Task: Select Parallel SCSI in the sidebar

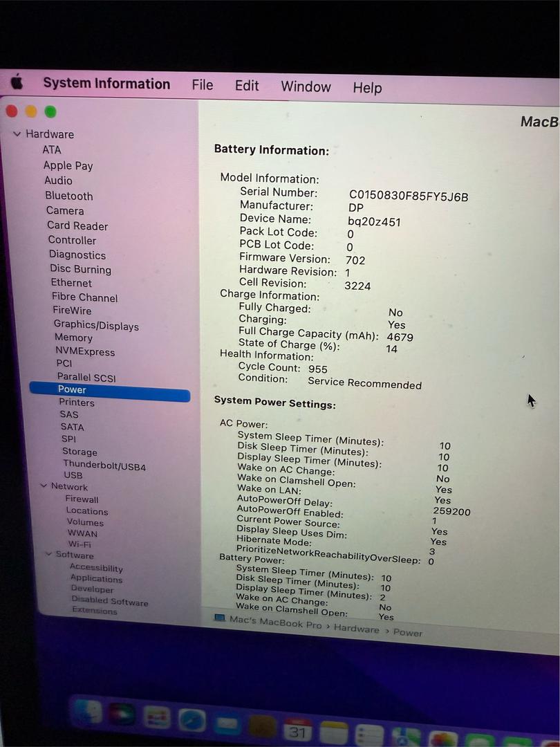Action: click(x=86, y=378)
